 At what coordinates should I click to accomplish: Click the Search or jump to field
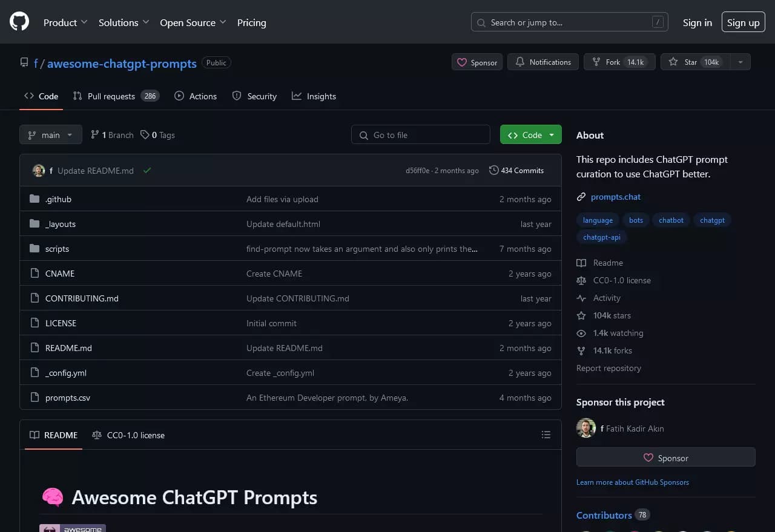pyautogui.click(x=570, y=22)
